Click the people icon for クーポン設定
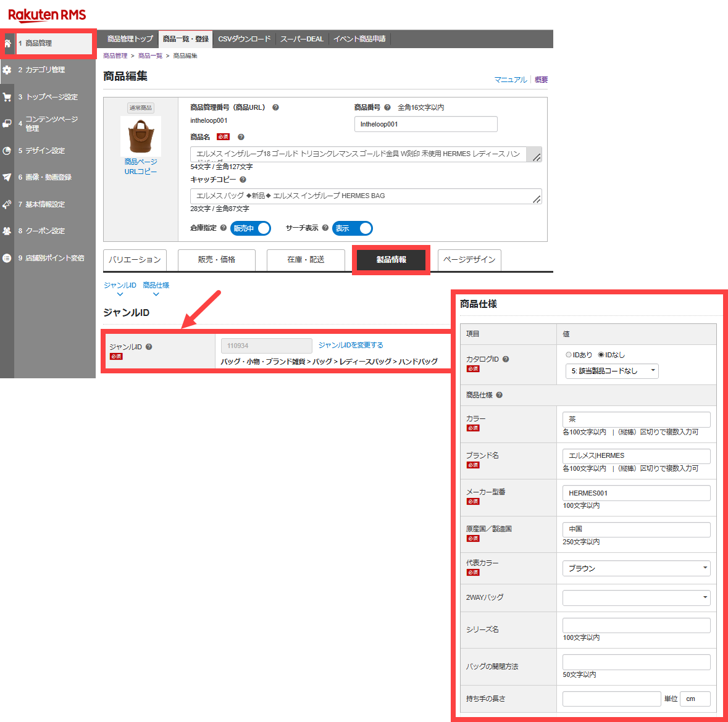Viewport: 728px width, 722px height. coord(7,231)
